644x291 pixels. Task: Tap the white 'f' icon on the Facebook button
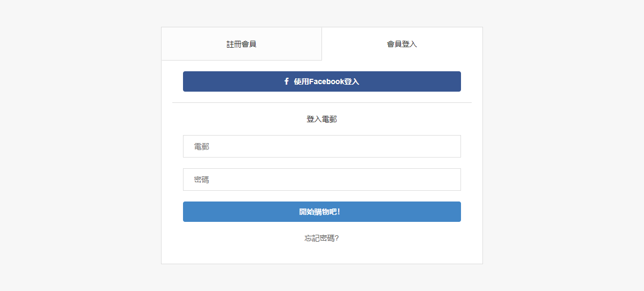click(x=287, y=81)
